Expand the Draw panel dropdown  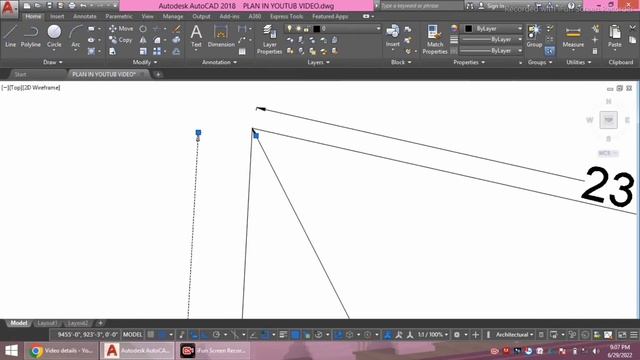[x=53, y=62]
